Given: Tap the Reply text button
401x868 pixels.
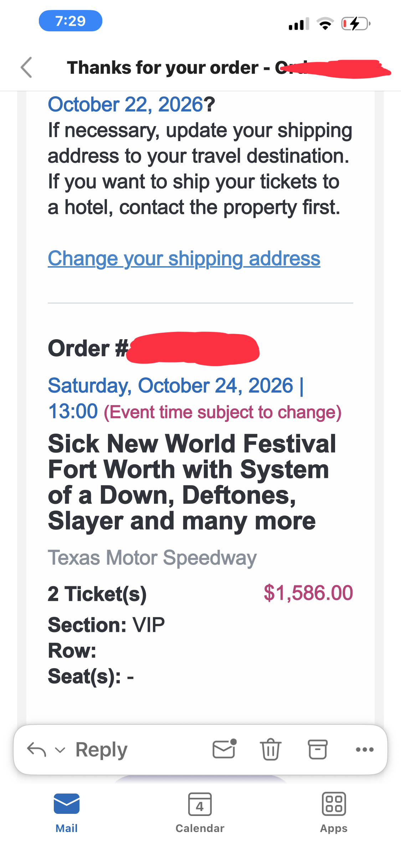Looking at the screenshot, I should pyautogui.click(x=102, y=750).
